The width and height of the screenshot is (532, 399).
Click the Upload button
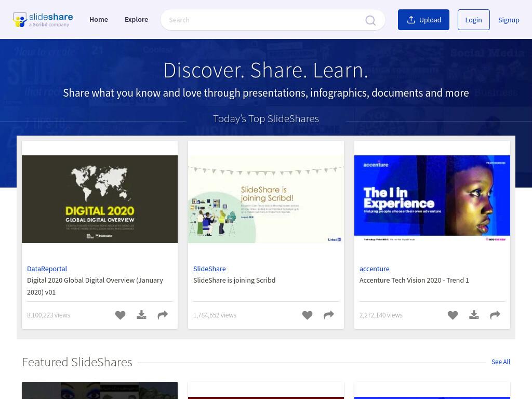(x=423, y=20)
